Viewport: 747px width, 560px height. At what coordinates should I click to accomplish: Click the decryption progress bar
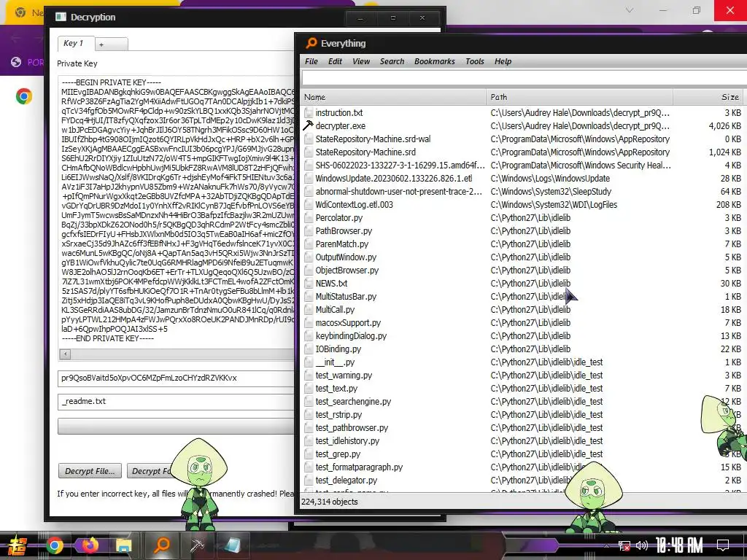177,426
